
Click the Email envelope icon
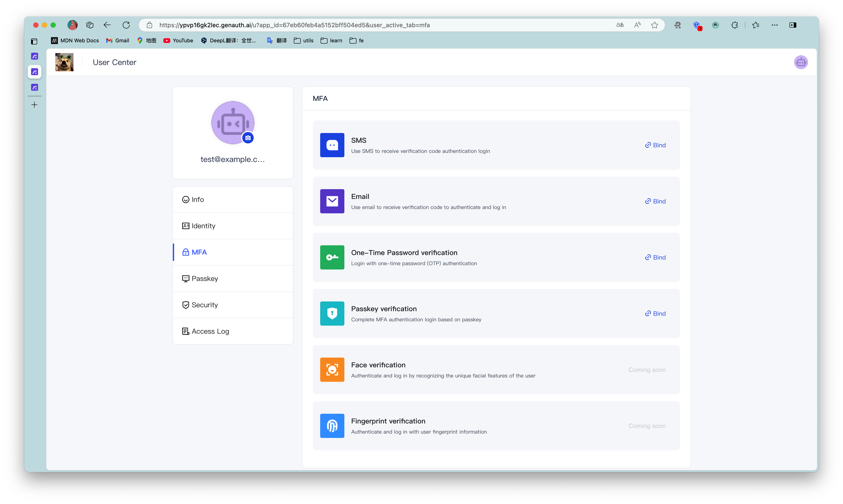coord(332,201)
